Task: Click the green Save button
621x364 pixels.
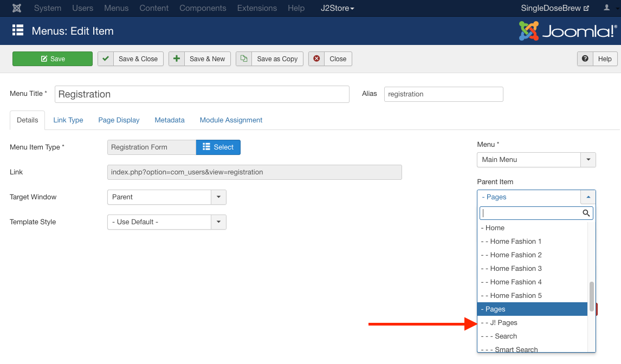Action: pyautogui.click(x=53, y=59)
